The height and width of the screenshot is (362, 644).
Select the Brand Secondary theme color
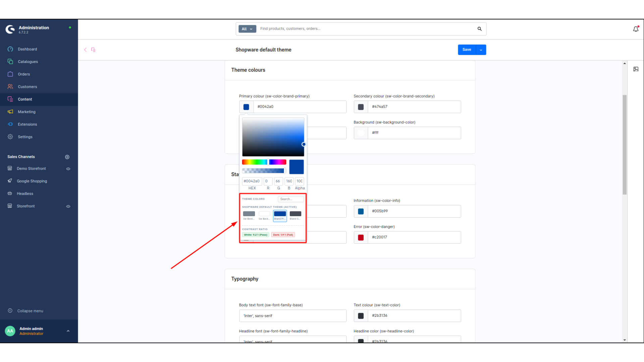point(296,216)
